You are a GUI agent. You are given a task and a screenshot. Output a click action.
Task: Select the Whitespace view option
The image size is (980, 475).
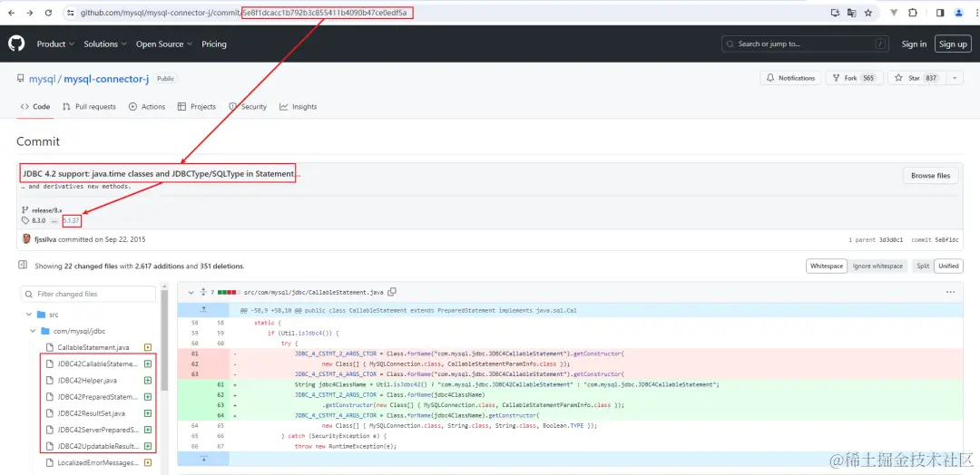827,266
